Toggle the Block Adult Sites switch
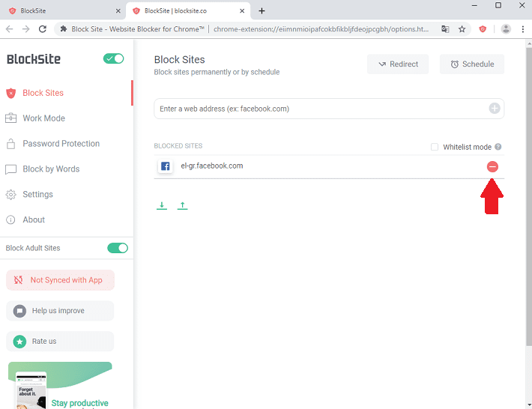Screen dimensions: 532x409 click(118, 248)
